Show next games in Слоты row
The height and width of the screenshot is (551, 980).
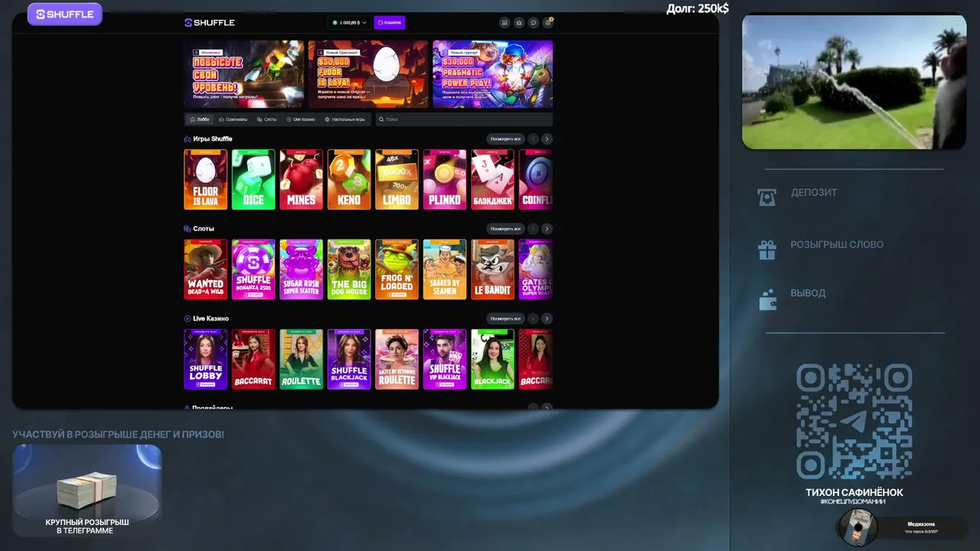547,229
